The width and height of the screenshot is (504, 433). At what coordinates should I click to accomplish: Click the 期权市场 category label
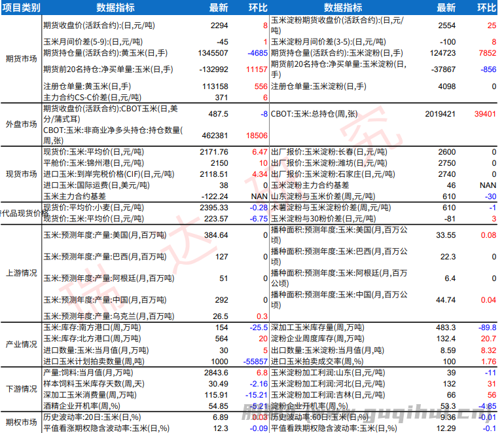click(20, 422)
